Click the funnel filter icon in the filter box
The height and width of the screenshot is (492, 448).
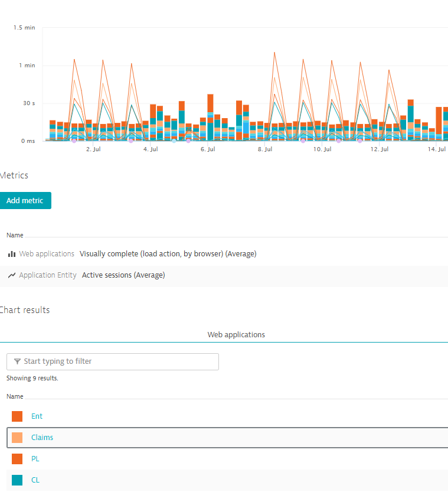point(17,361)
